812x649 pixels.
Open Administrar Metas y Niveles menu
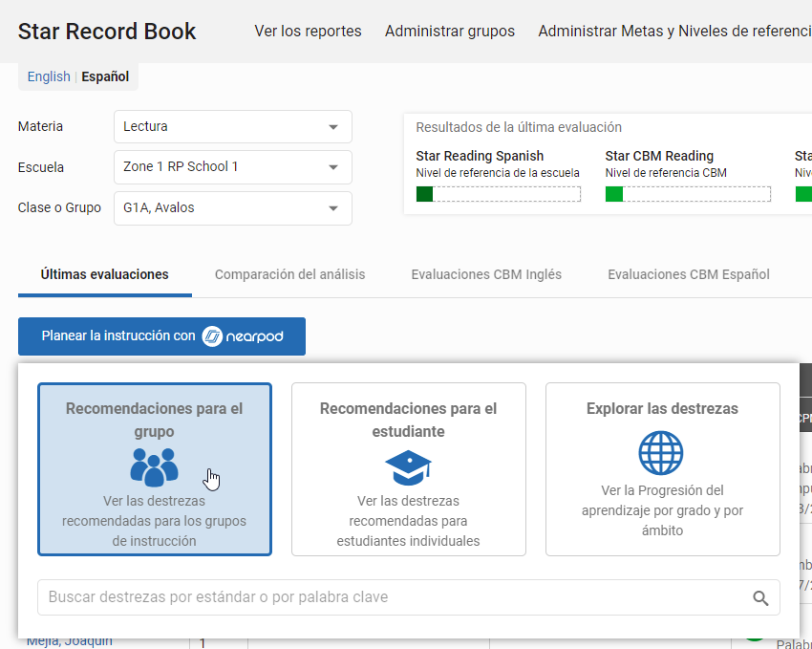click(674, 32)
